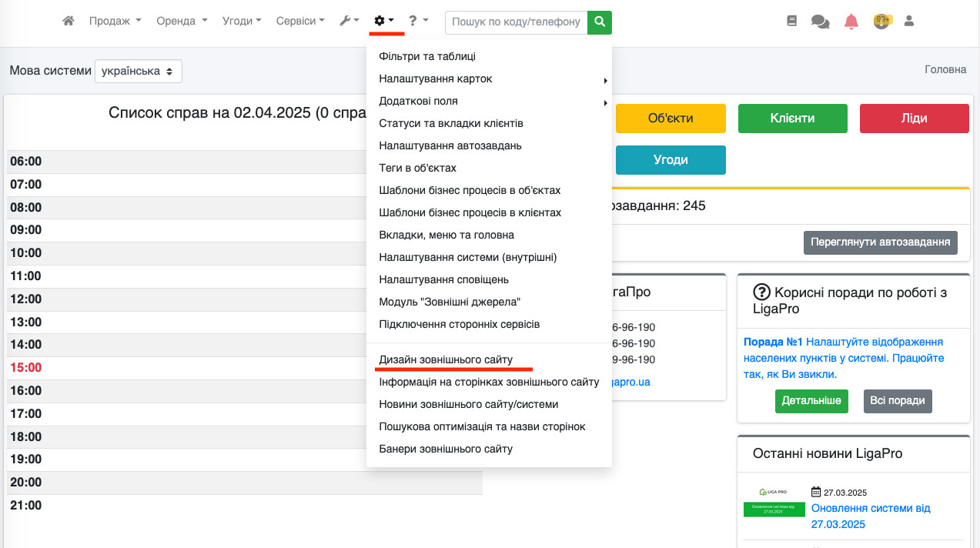Open the user profile icon
Screen dimensions: 980x548
908,22
